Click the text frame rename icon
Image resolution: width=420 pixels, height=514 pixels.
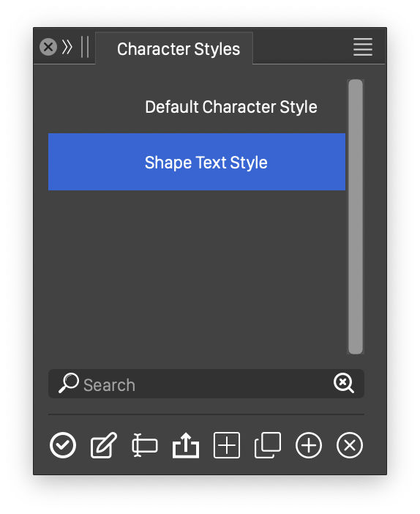point(144,445)
